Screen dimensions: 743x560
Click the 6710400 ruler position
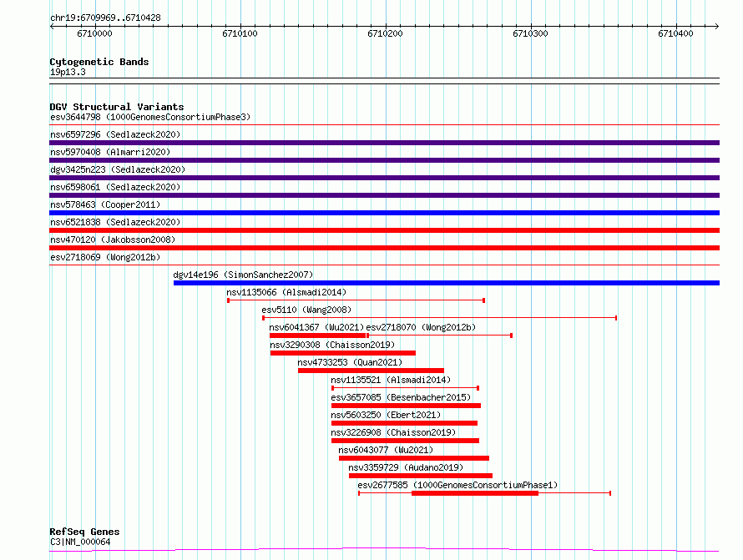click(675, 33)
